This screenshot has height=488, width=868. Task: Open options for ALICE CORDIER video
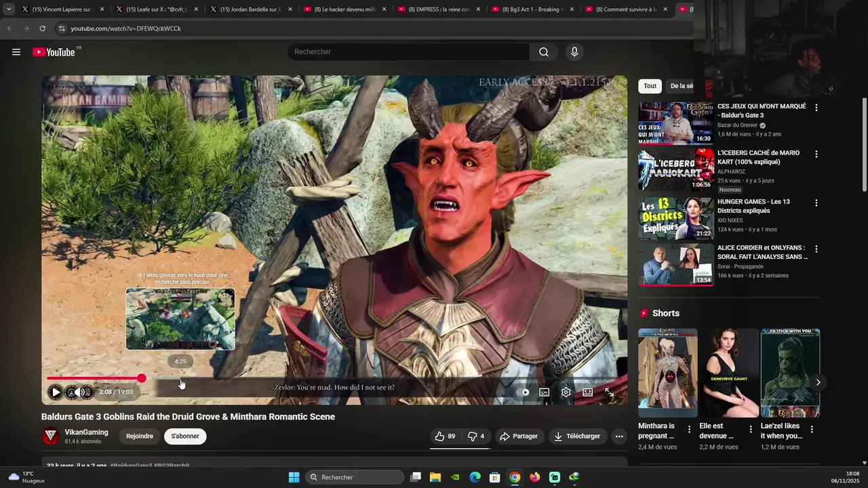point(816,249)
